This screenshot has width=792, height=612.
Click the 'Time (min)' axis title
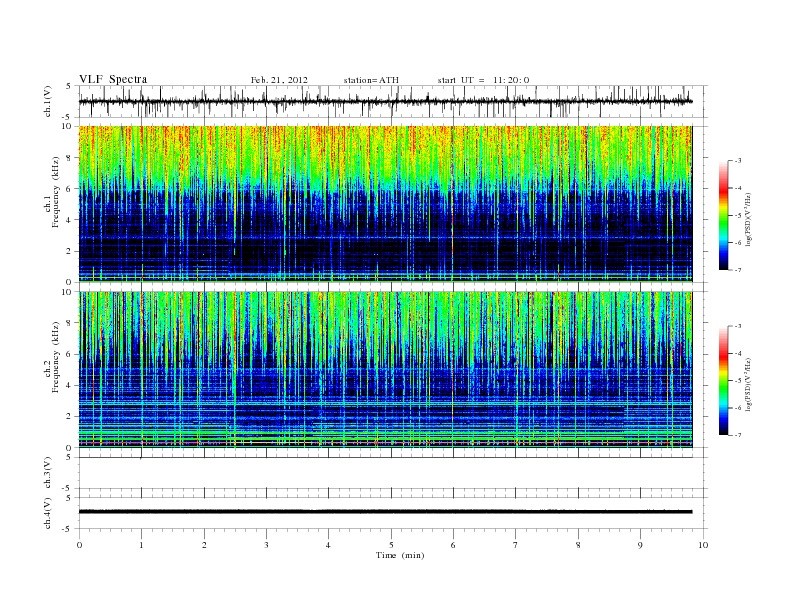click(400, 555)
